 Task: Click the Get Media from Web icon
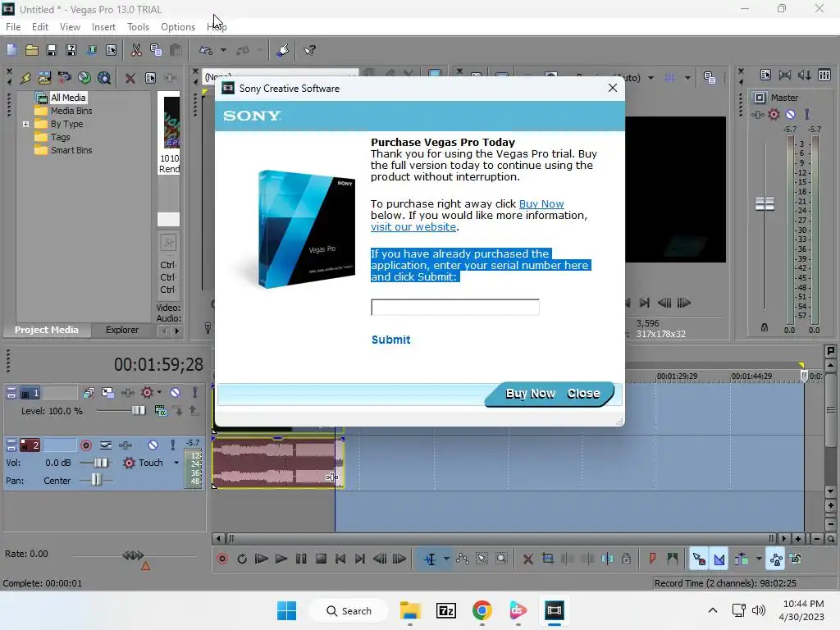(x=104, y=78)
